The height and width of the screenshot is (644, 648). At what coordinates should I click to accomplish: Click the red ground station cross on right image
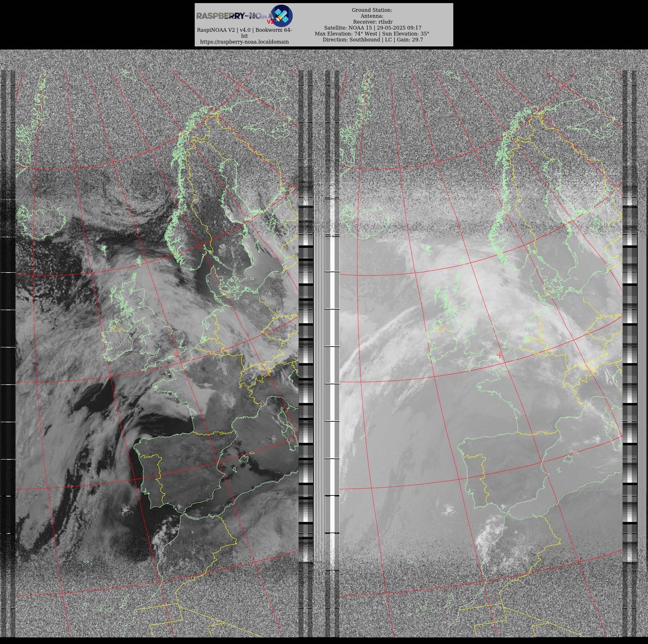(x=500, y=355)
